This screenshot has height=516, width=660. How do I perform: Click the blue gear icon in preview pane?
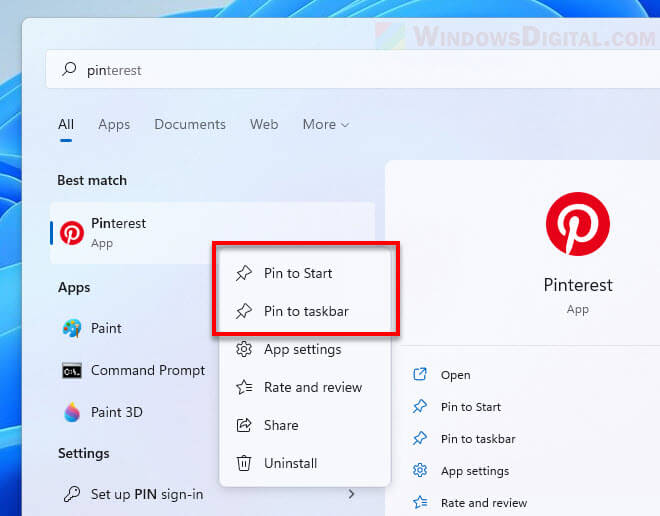[420, 470]
